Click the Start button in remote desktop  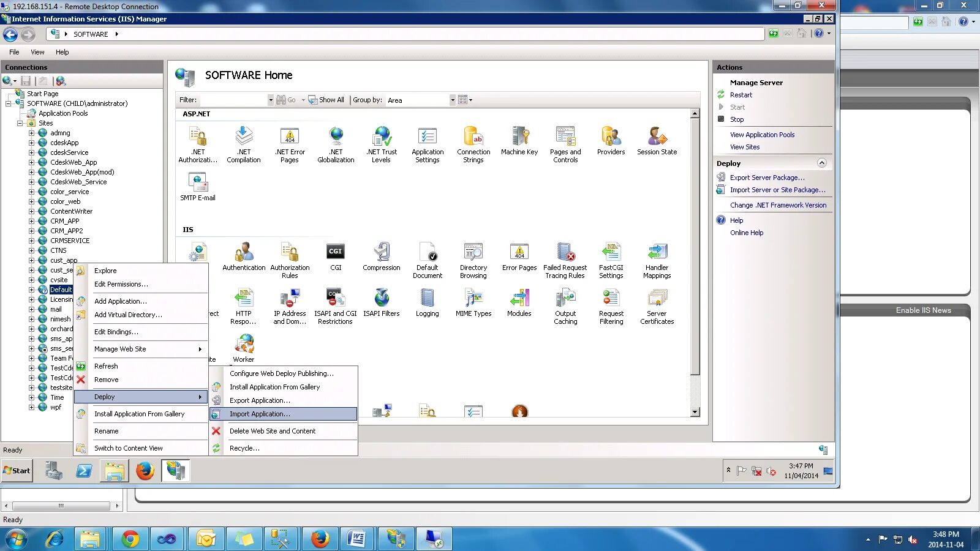pos(17,471)
